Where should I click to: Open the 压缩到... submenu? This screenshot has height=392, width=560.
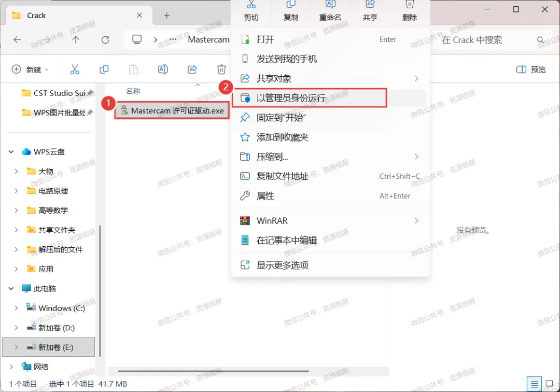330,157
